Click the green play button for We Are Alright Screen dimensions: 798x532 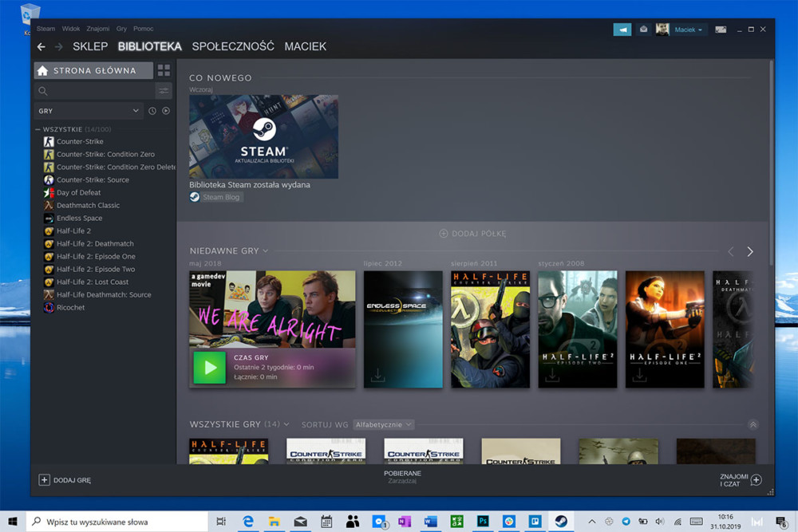[x=210, y=367]
